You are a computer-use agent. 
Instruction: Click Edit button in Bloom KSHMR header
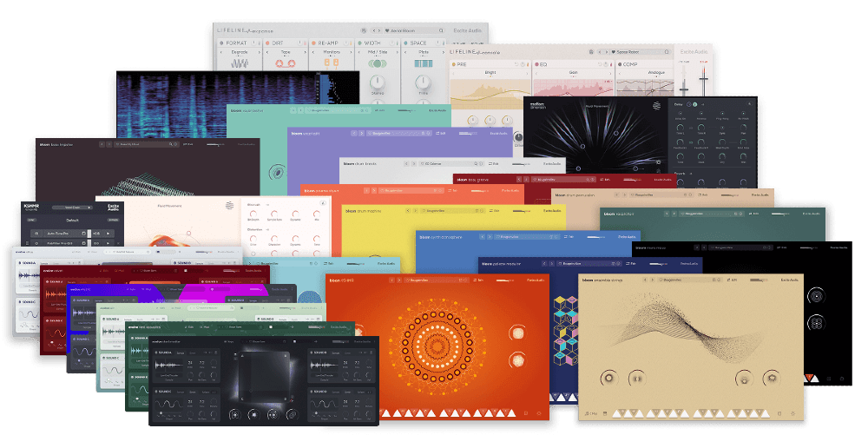479,280
